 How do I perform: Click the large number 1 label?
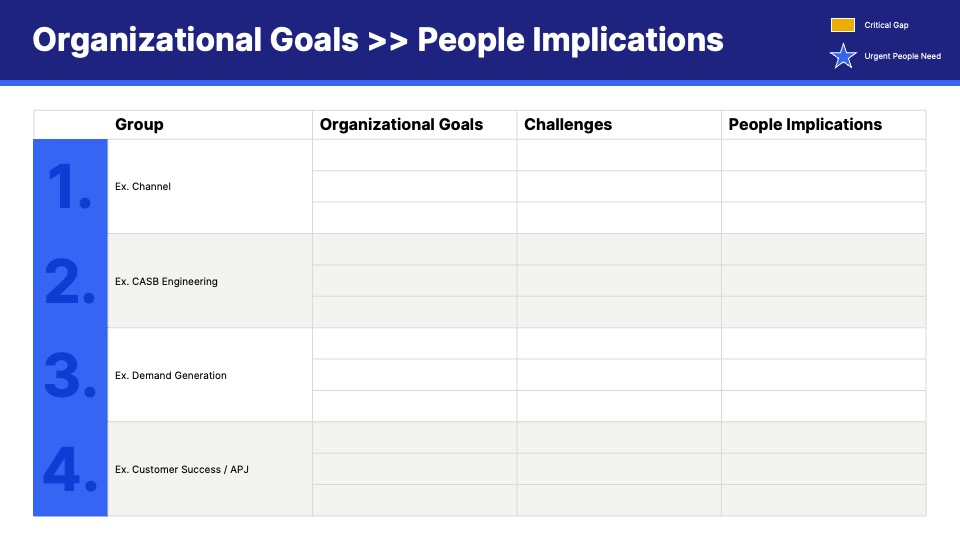(x=69, y=187)
